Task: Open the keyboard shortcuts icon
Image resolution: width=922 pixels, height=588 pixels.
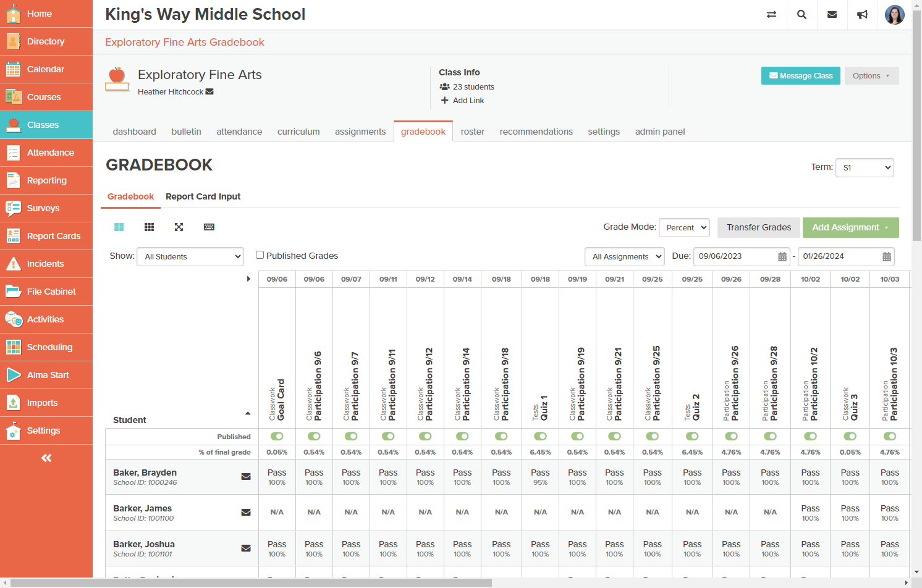Action: (209, 227)
